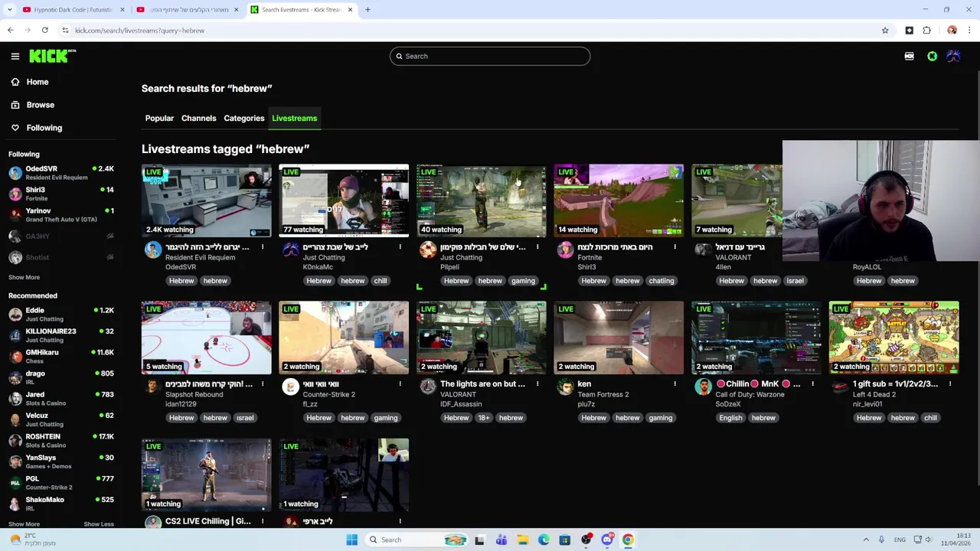Open the user profile avatar in Kick header
Image resolution: width=980 pixels, height=551 pixels.
click(x=953, y=56)
